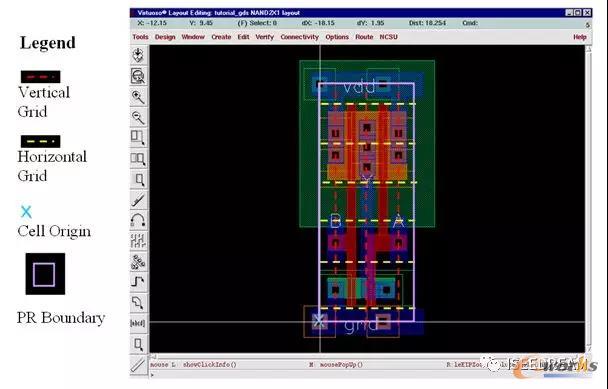Expand the Connectivity menu
Image resolution: width=608 pixels, height=389 pixels.
[299, 37]
